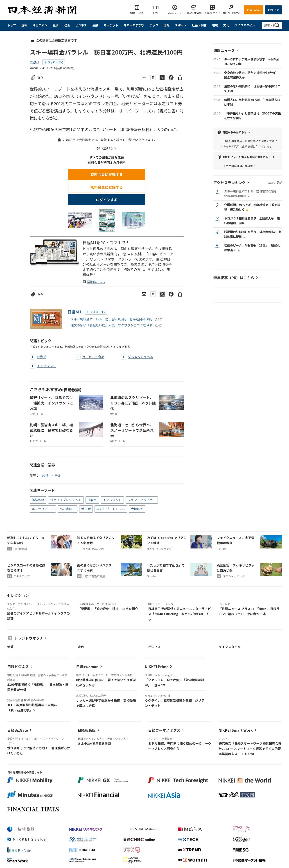Image resolution: width=289 pixels, height=868 pixels.
Task: Open the マーケット nav menu item
Action: (x=111, y=25)
